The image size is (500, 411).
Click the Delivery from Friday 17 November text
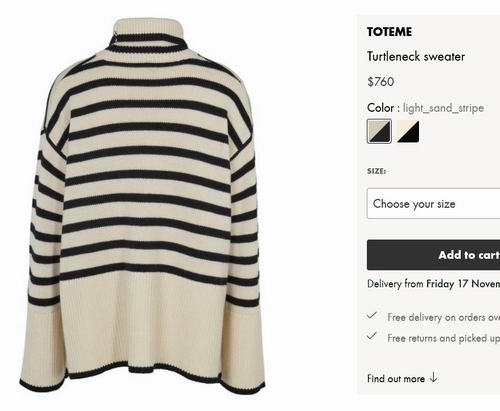[433, 284]
